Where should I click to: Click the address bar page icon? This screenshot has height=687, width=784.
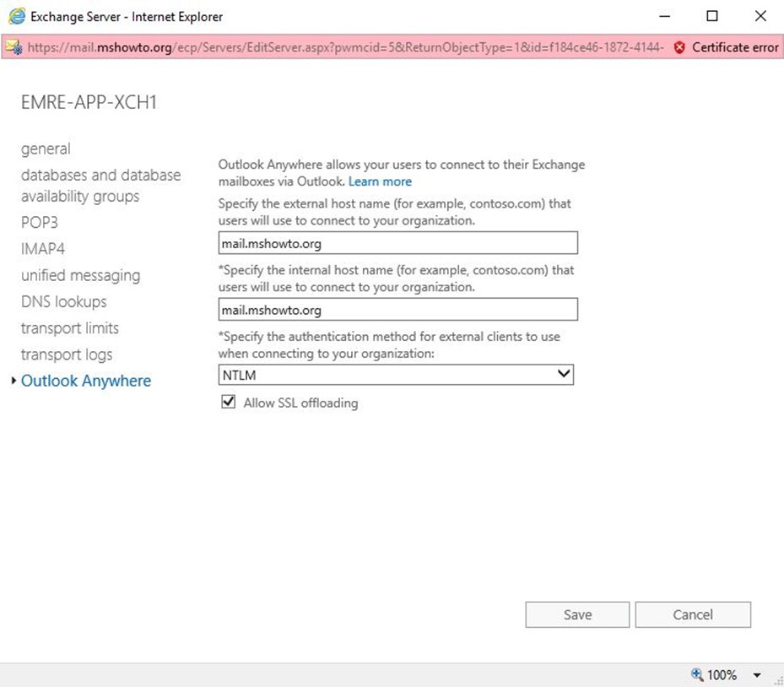14,47
